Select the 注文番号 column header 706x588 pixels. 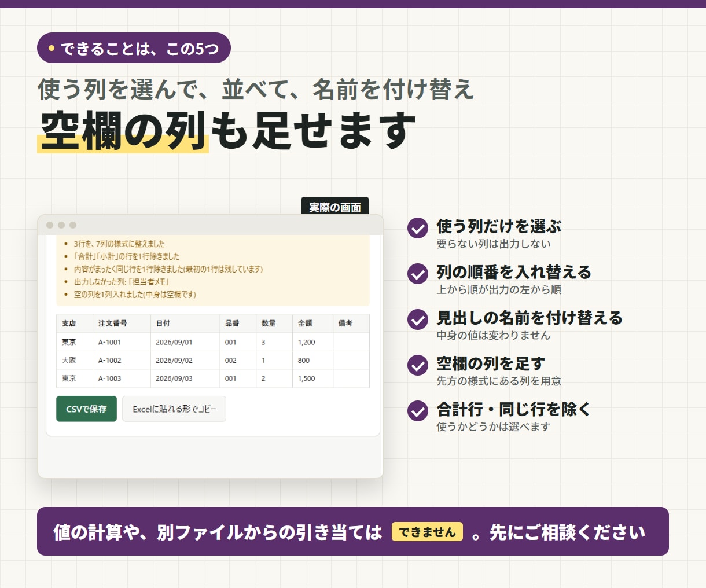tap(122, 323)
